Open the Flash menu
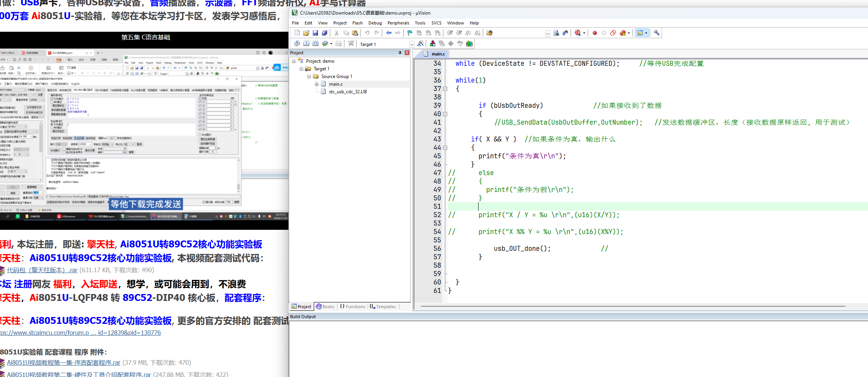This screenshot has width=868, height=377. [x=357, y=23]
